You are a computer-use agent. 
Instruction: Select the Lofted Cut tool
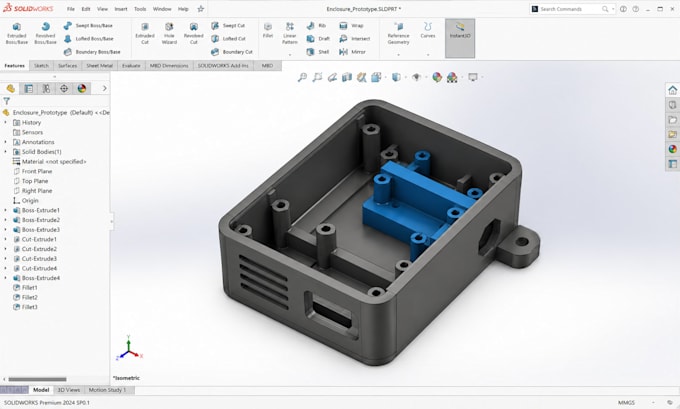[x=229, y=39]
